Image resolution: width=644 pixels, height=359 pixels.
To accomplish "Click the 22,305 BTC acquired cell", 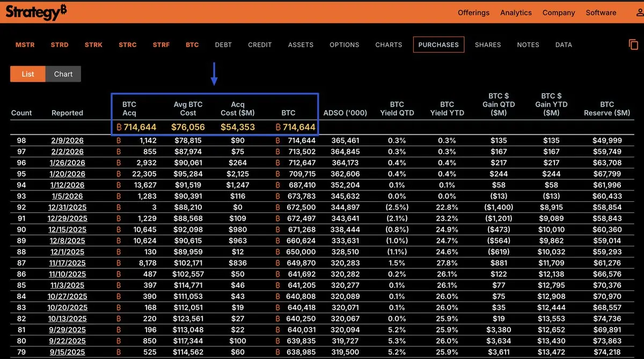I will pyautogui.click(x=143, y=174).
